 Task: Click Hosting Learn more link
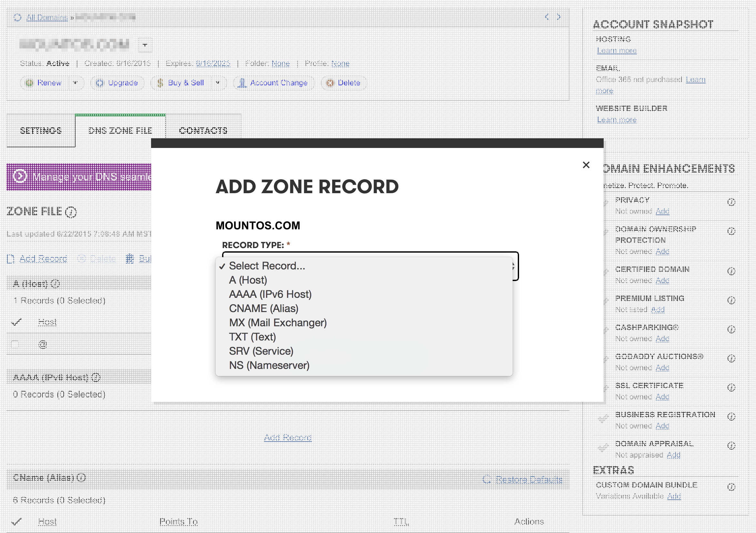click(617, 50)
